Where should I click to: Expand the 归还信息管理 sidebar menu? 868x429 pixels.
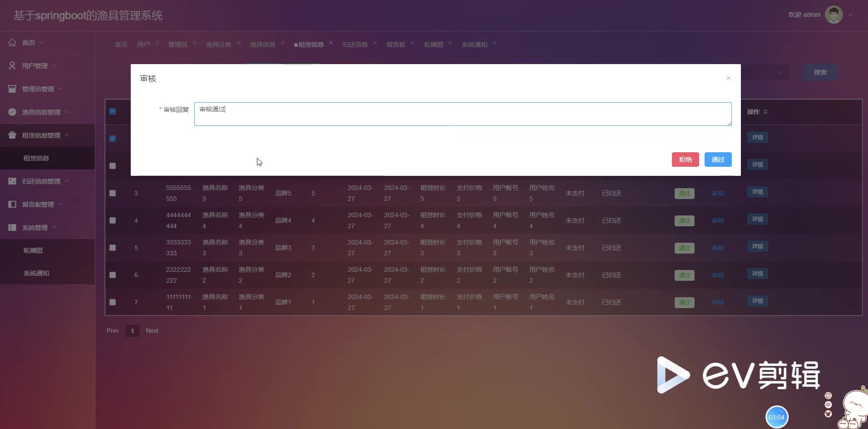tap(67, 181)
